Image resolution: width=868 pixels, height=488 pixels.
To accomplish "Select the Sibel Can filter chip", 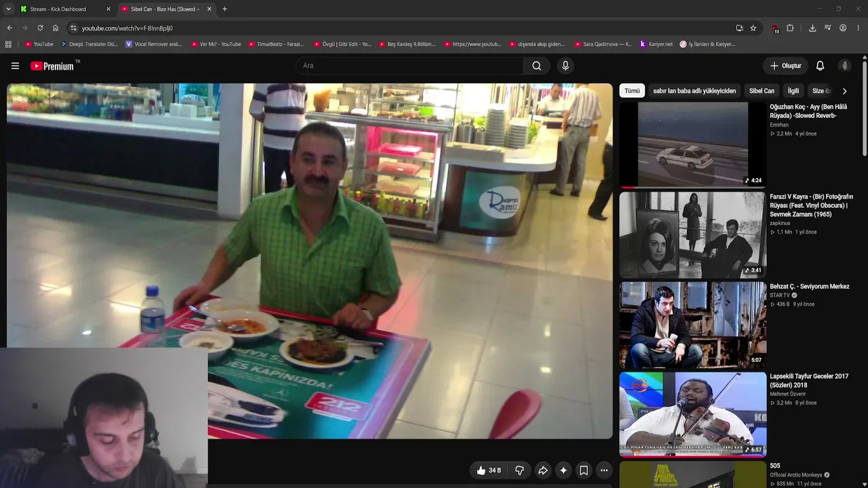I will [x=762, y=91].
